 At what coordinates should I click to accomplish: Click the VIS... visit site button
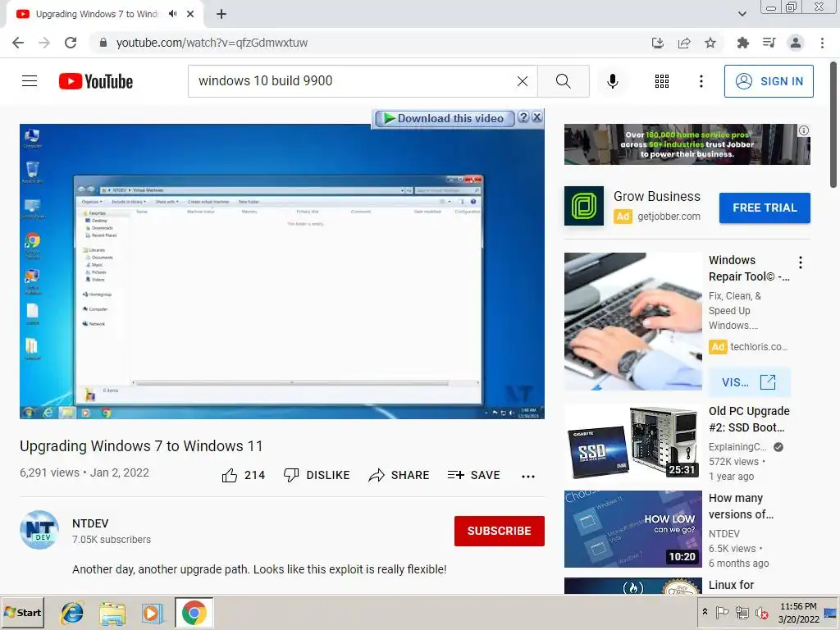click(x=749, y=382)
